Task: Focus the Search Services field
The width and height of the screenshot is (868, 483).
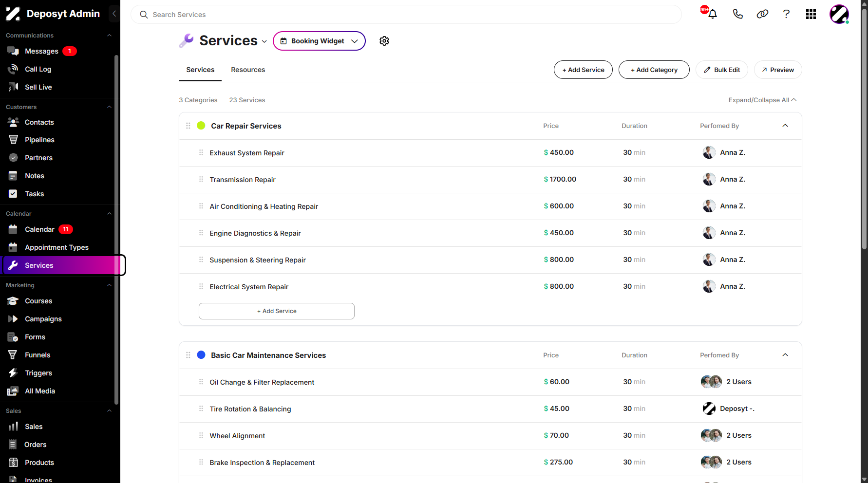Action: click(406, 15)
